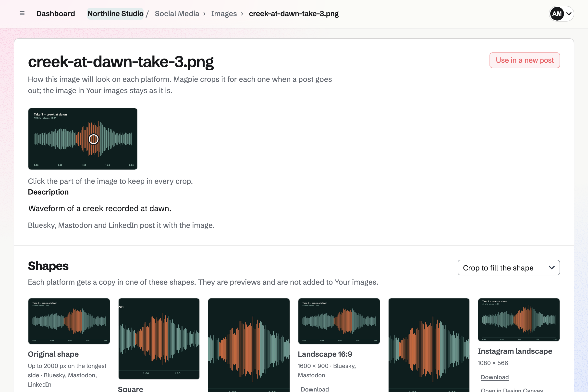Screen dimensions: 588x392
Task: Open the Northline Studio workspace
Action: 115,13
